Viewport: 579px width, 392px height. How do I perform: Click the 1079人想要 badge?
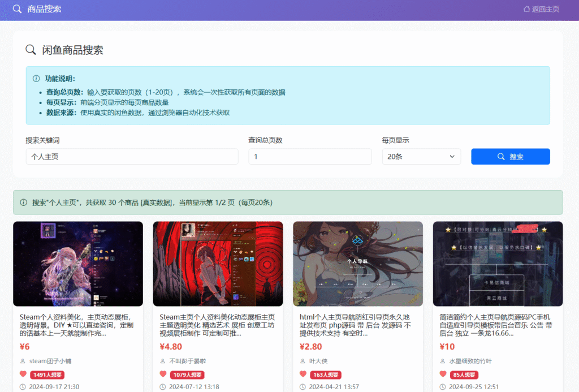(187, 374)
